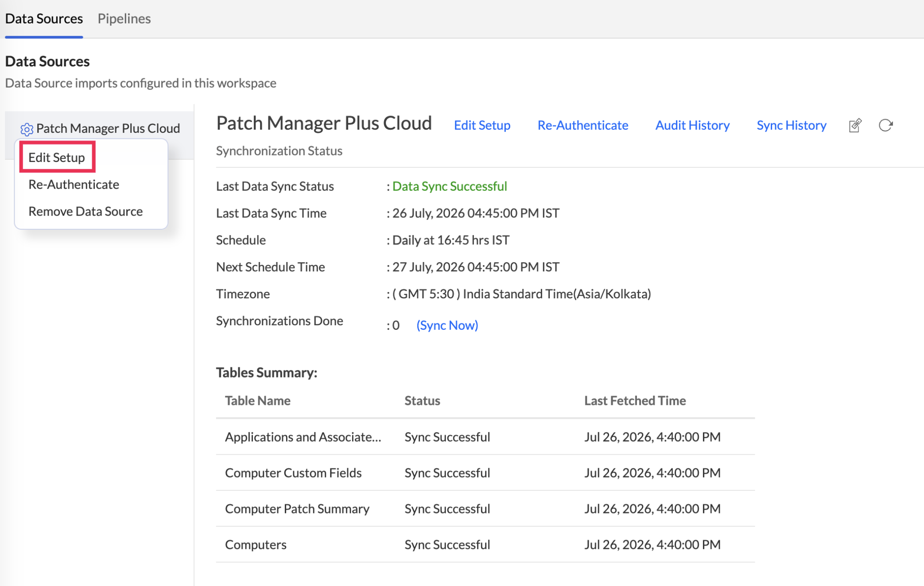Click the gear icon beside Patch Manager Plus Cloud
Screen dimensions: 924x586
pos(27,129)
